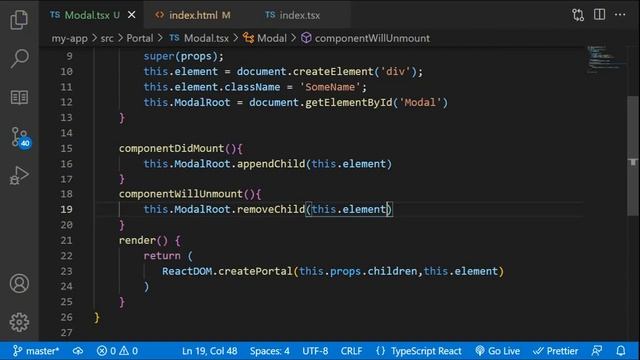640x360 pixels.
Task: Click line number 9 in gutter
Action: click(69, 56)
